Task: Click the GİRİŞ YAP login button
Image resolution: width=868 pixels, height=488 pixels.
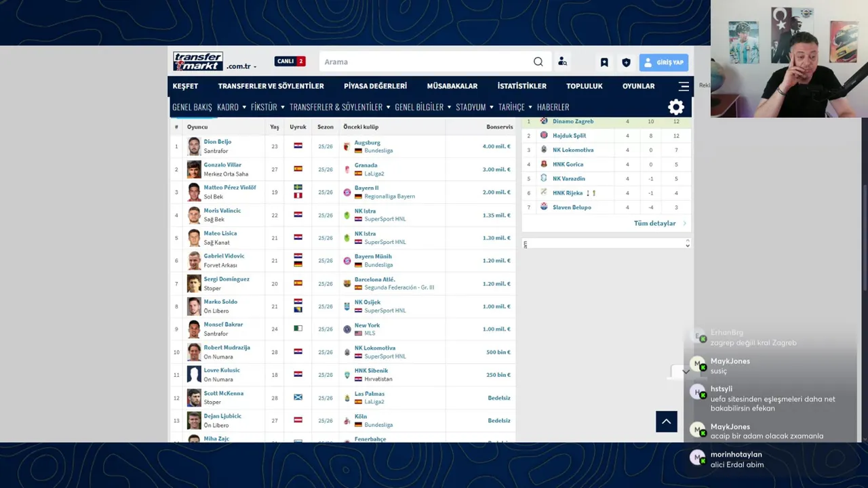Action: (664, 62)
